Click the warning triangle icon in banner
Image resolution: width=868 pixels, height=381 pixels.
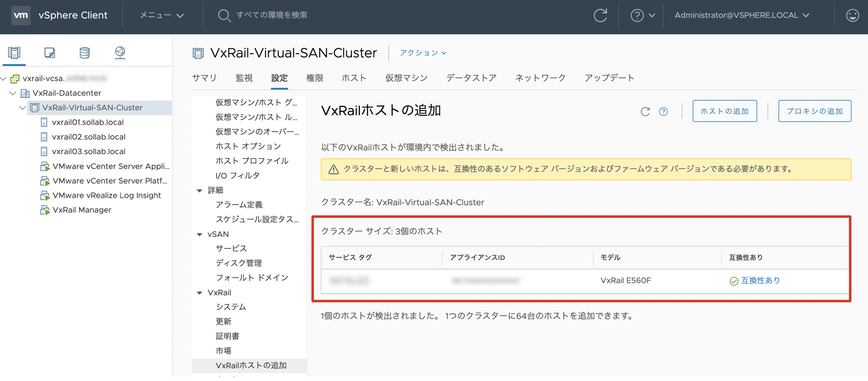pos(334,169)
